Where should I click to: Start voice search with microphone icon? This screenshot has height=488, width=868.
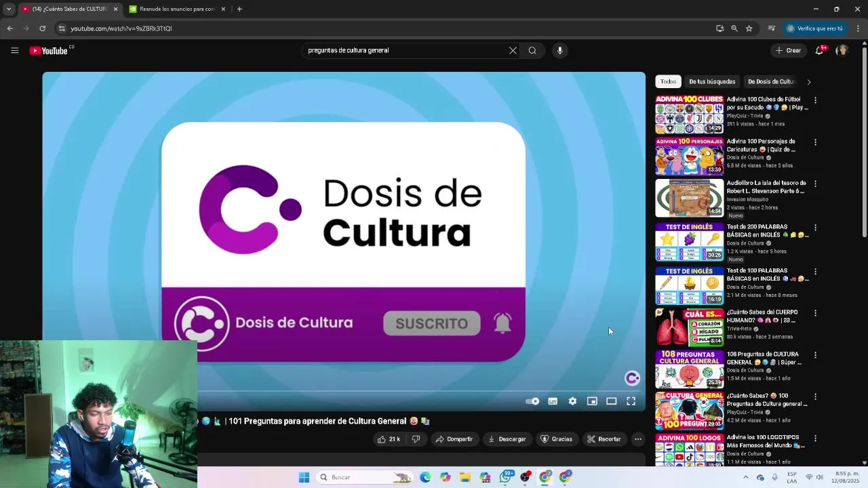click(559, 50)
